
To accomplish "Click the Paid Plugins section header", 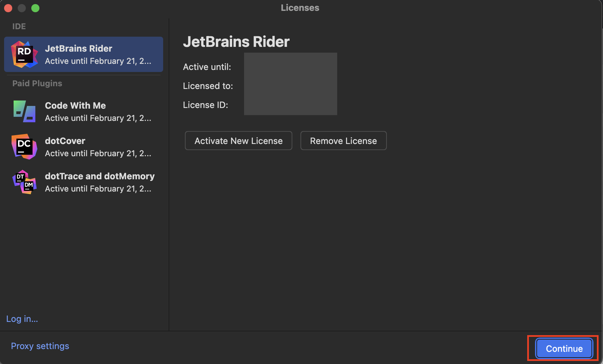I will (37, 84).
